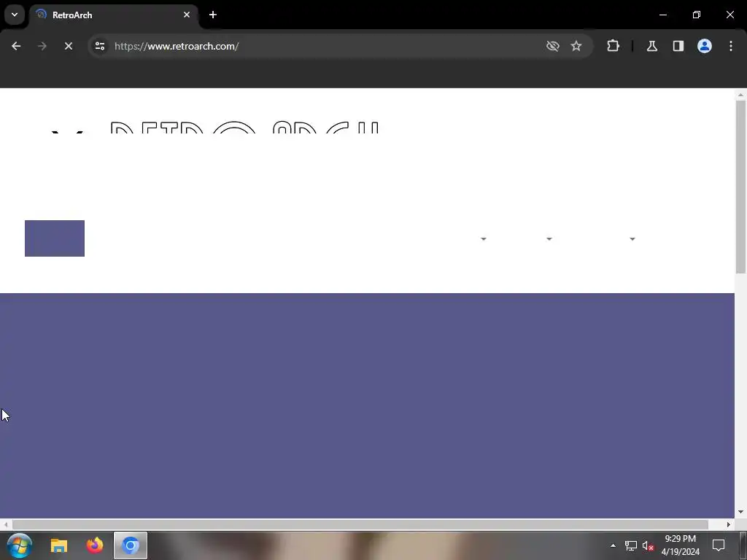
Task: Expand the middle navigation dropdown arrow
Action: tap(549, 239)
